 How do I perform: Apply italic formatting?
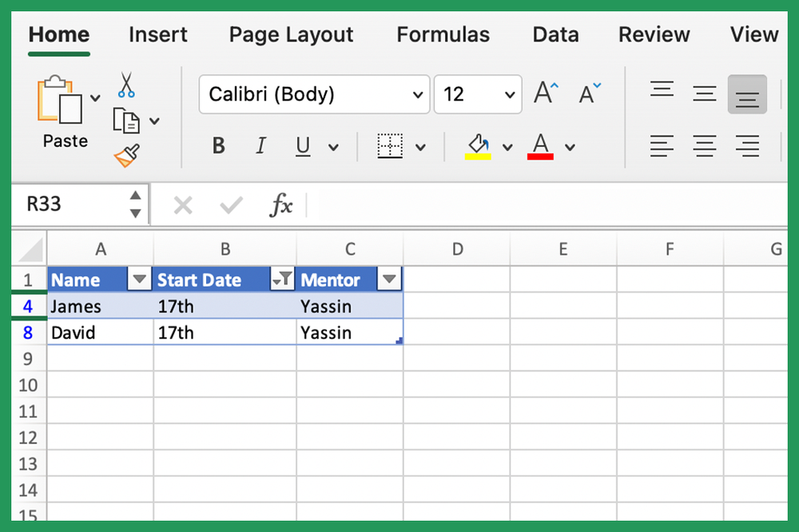(x=260, y=145)
